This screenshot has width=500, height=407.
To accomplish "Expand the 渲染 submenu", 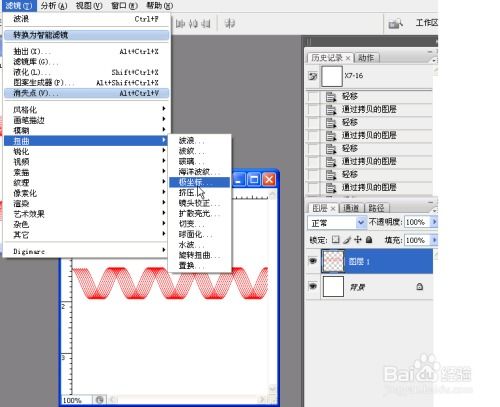I will click(87, 203).
